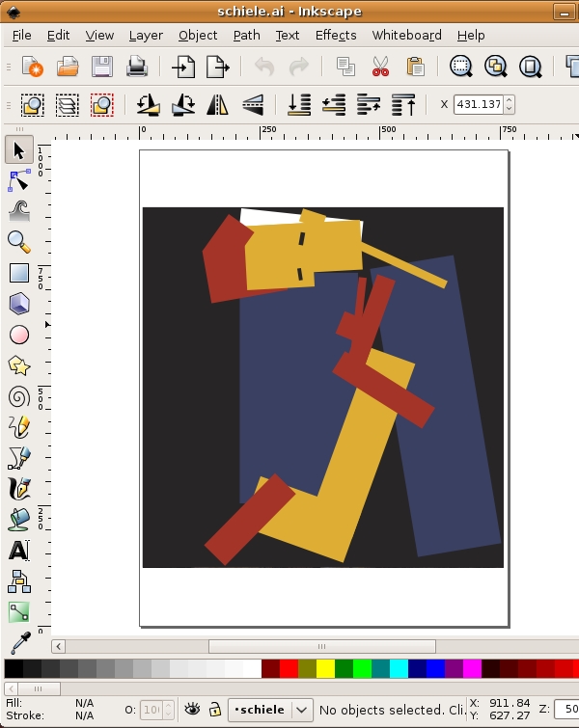This screenshot has width=579, height=728.
Task: Print the document
Action: coord(137,67)
